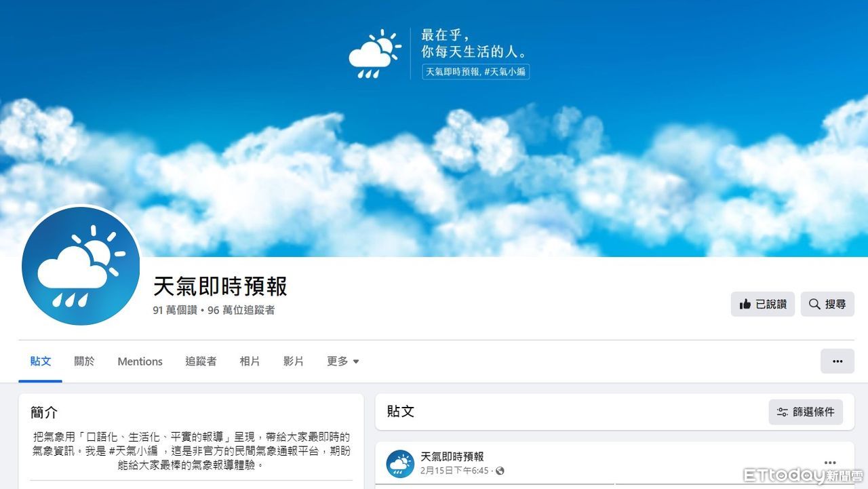Click the filter sliders icon beside 篩選條件
The height and width of the screenshot is (489, 868).
click(783, 412)
